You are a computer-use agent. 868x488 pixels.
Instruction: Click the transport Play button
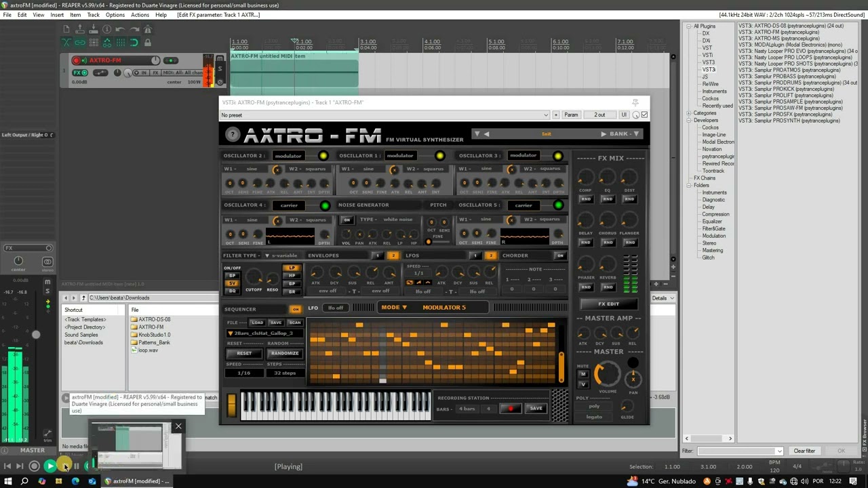point(50,466)
